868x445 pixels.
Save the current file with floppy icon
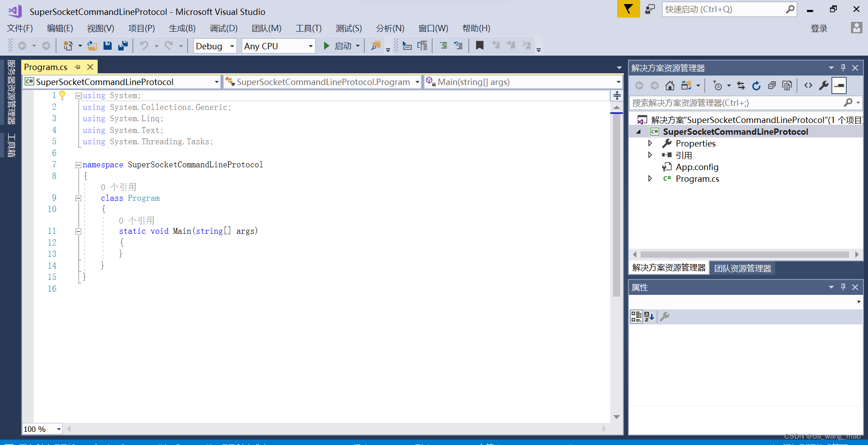click(x=108, y=46)
